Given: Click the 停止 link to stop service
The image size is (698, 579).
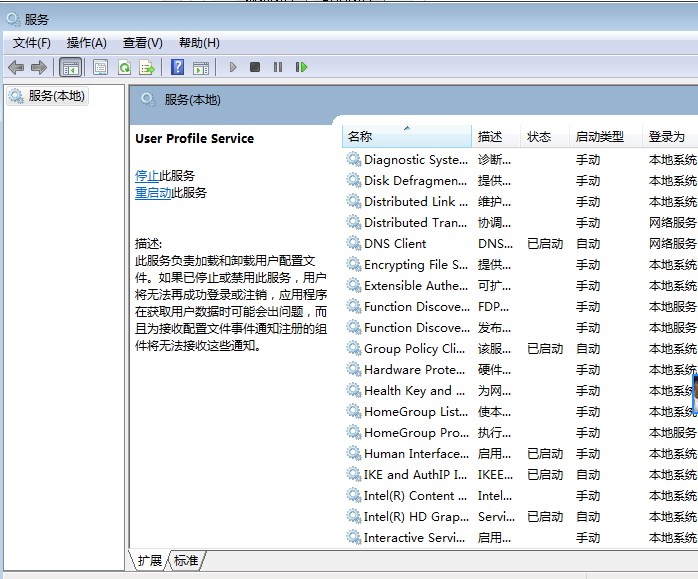Looking at the screenshot, I should pyautogui.click(x=147, y=176).
